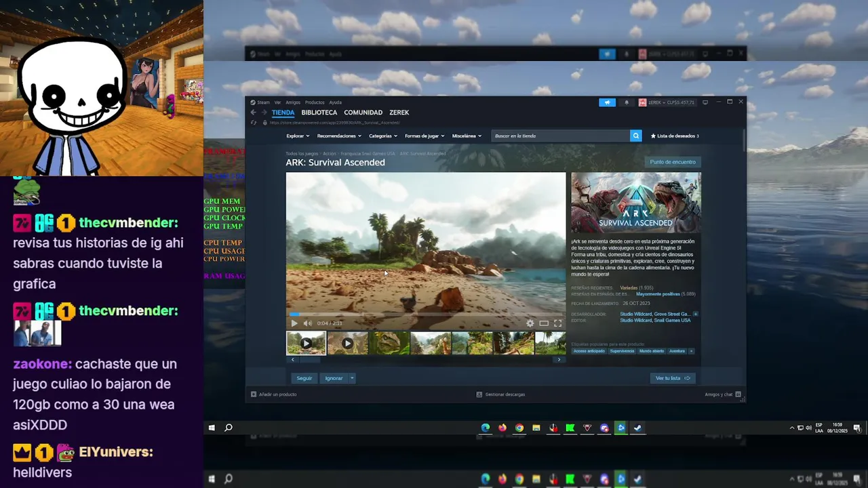868x488 pixels.
Task: Click the padlock icon beside the store URL
Action: 264,123
